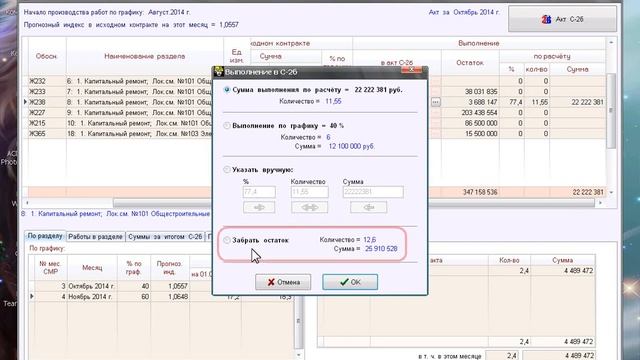Click ellipsis button in Ж238 row
Screen dimensions: 640x360
point(436,102)
